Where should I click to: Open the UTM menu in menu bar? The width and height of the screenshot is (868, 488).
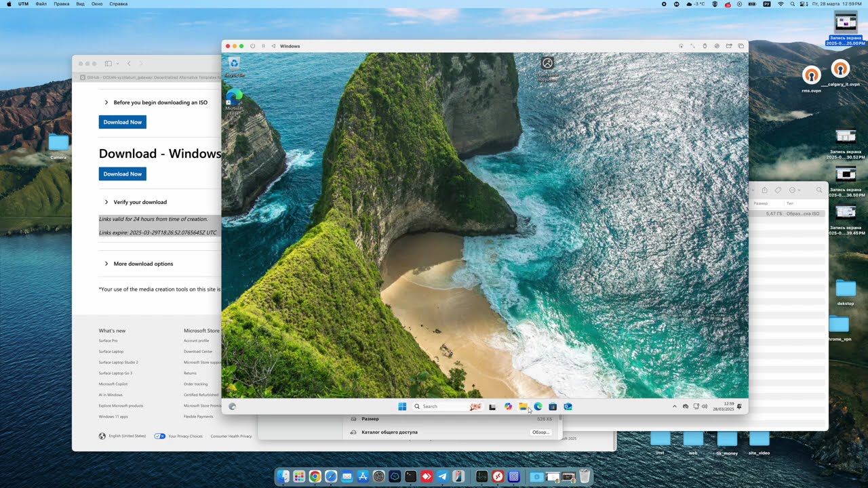coord(24,4)
